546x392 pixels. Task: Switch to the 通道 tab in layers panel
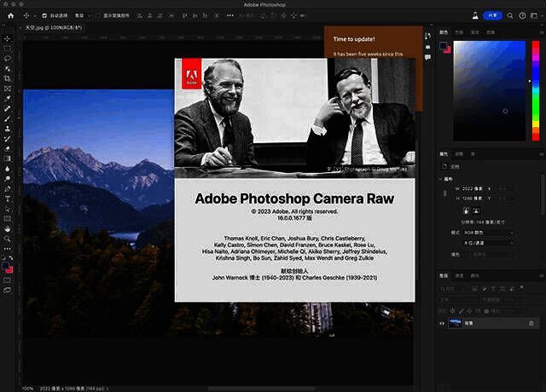tap(459, 275)
